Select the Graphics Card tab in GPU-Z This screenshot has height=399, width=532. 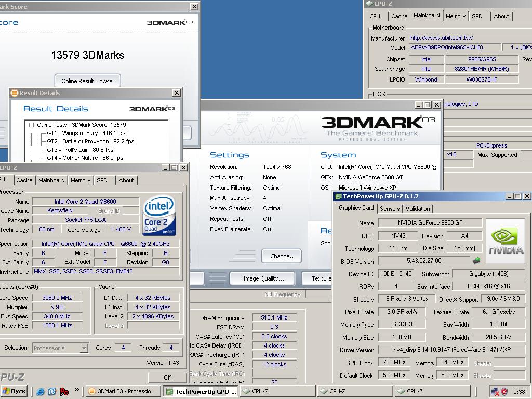pyautogui.click(x=356, y=208)
